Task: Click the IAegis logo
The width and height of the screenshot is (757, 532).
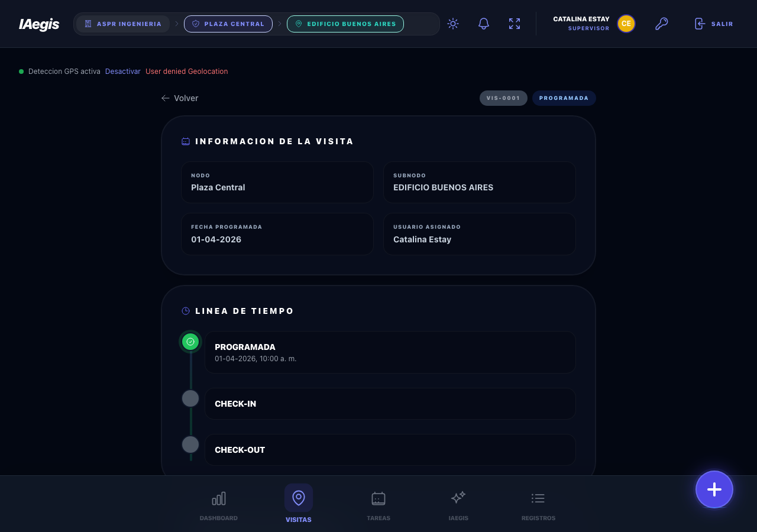Action: (x=39, y=24)
